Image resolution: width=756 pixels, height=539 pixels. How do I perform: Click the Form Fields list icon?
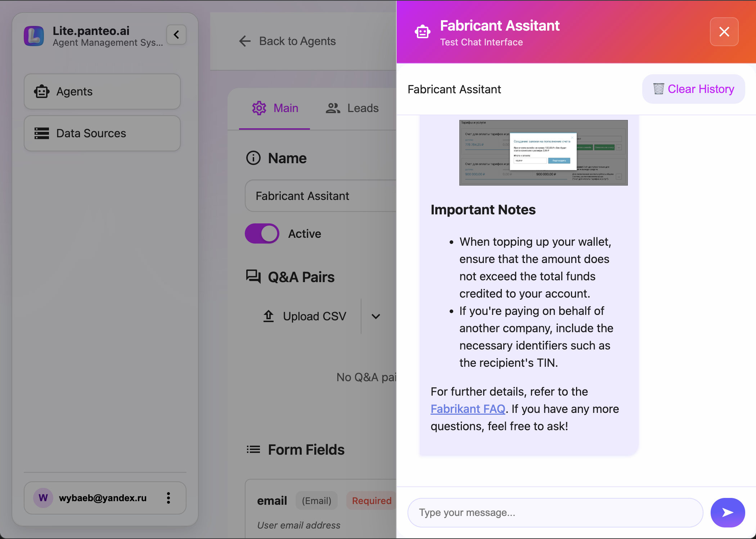[x=253, y=449]
